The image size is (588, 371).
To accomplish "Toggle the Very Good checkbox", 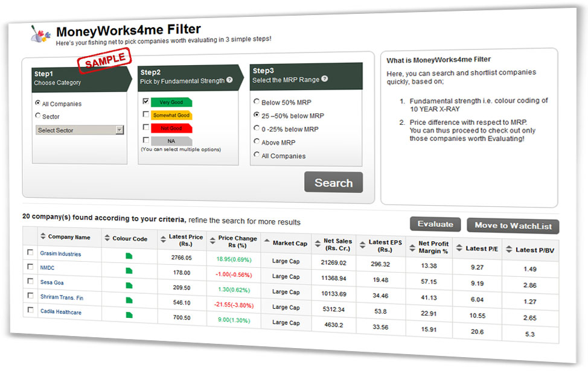I will (145, 101).
